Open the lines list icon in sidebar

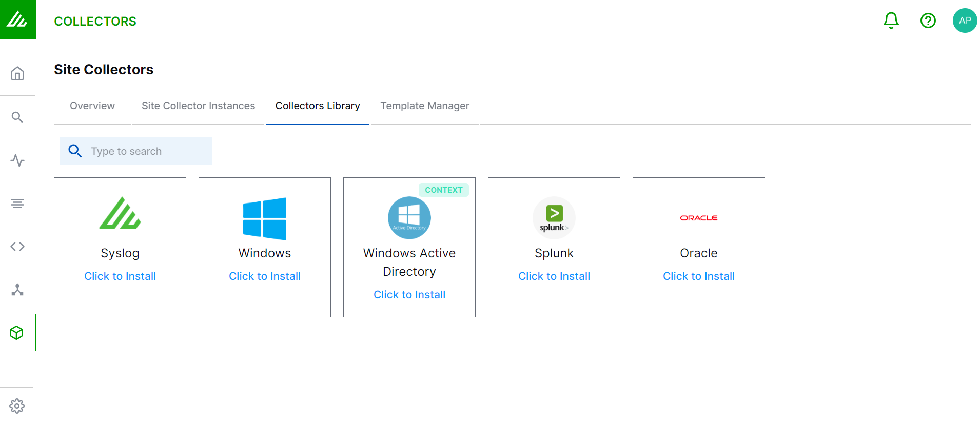[17, 204]
